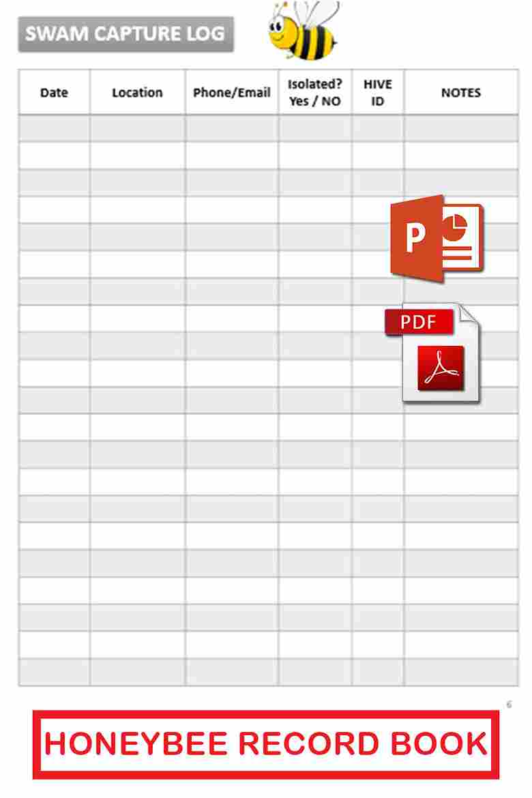Select the HIVE ID column header
This screenshot has width=532, height=798.
[378, 93]
